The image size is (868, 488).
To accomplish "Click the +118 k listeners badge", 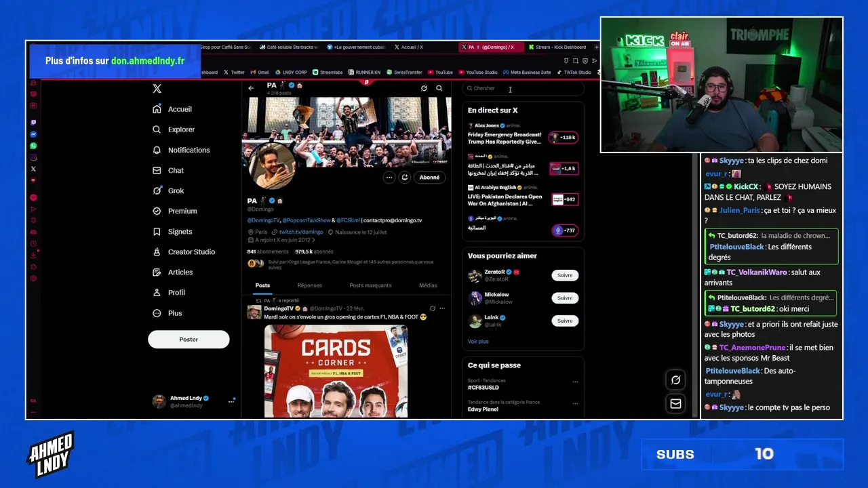I will click(x=564, y=138).
